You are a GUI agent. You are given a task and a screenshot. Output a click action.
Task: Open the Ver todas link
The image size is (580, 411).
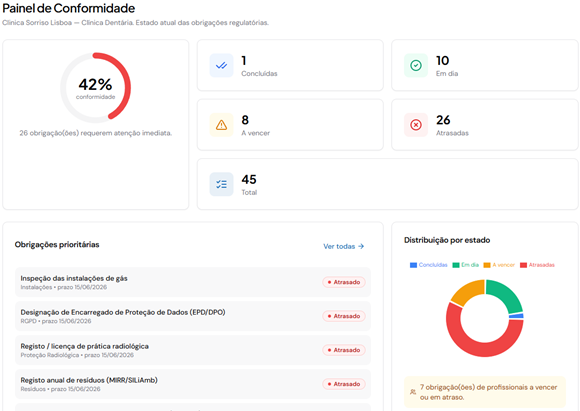[344, 246]
